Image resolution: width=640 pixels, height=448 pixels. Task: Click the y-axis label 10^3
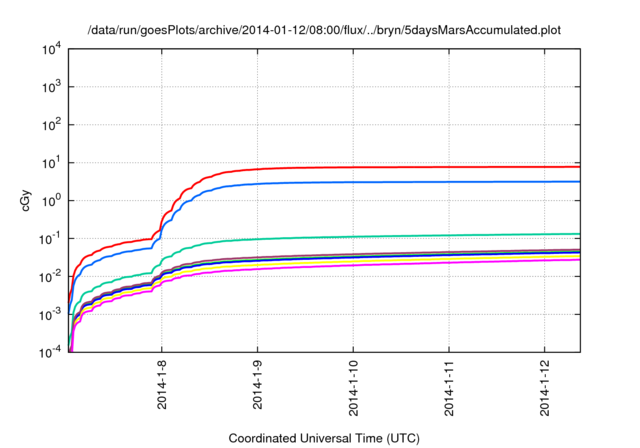[x=52, y=87]
